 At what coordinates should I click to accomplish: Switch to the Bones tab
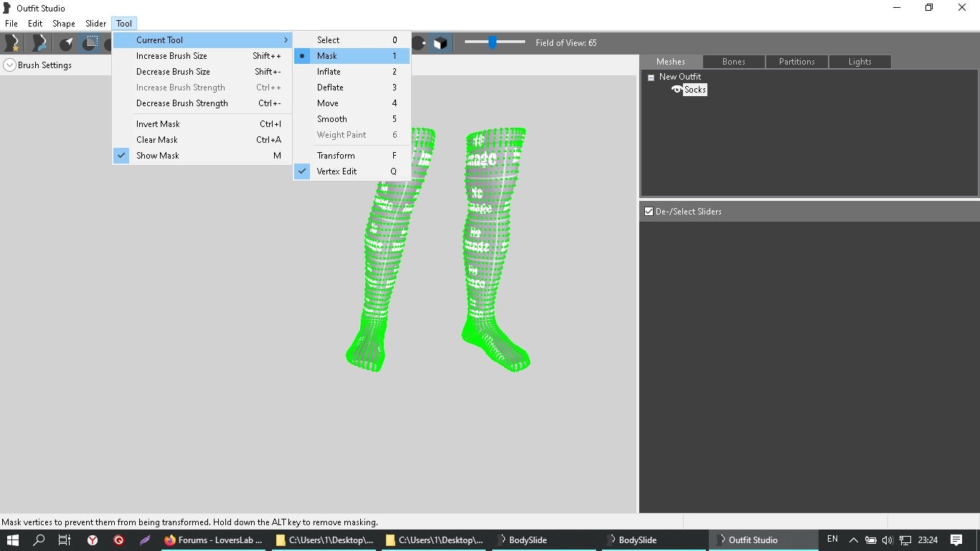click(734, 62)
